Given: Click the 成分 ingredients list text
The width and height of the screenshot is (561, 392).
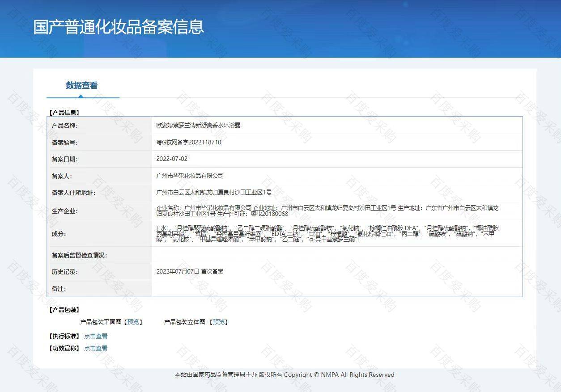Looking at the screenshot, I should 327,234.
